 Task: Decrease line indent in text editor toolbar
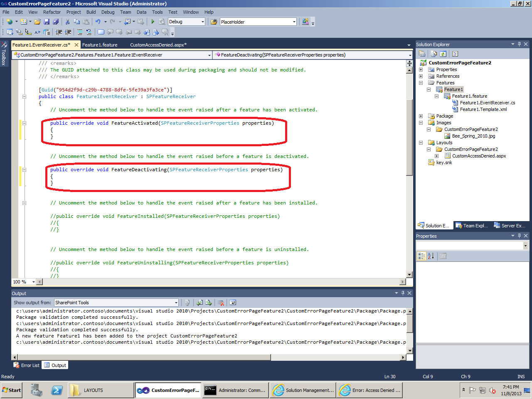pos(59,32)
